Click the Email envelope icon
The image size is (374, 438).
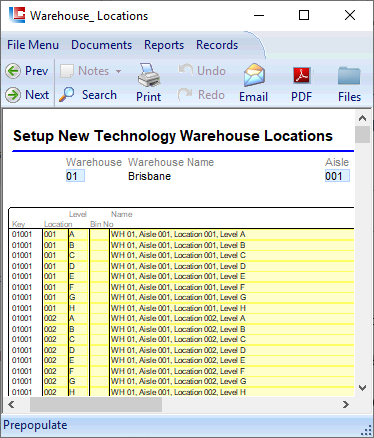point(254,75)
